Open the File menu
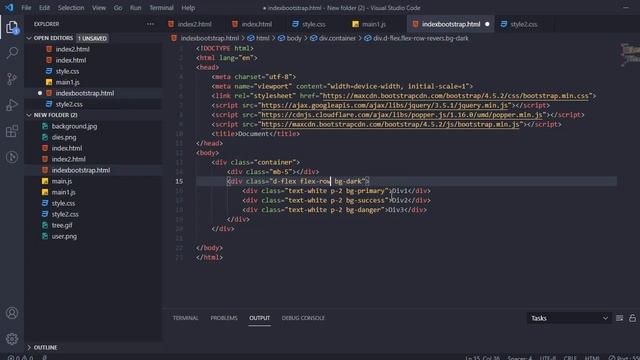This screenshot has width=640, height=360. pos(26,8)
